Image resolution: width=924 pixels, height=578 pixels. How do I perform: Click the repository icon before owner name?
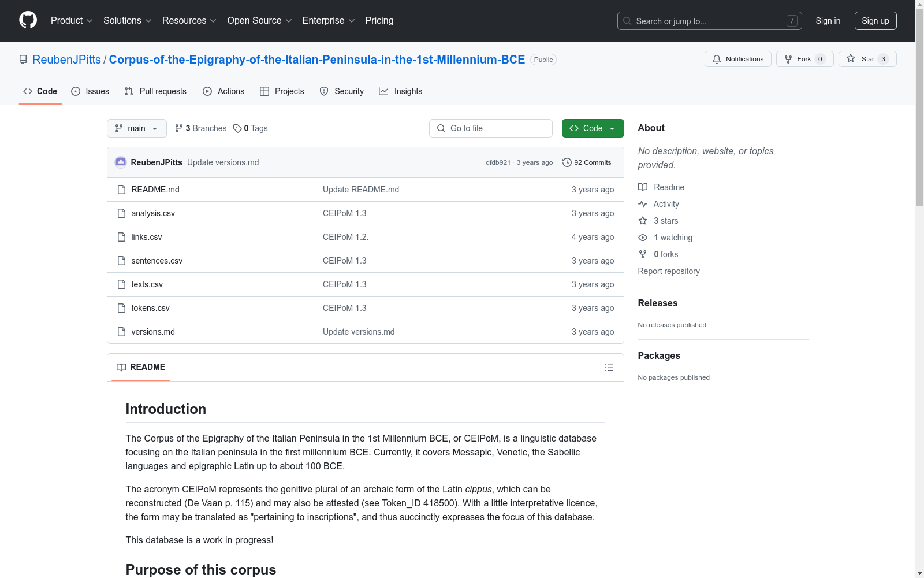coord(23,60)
